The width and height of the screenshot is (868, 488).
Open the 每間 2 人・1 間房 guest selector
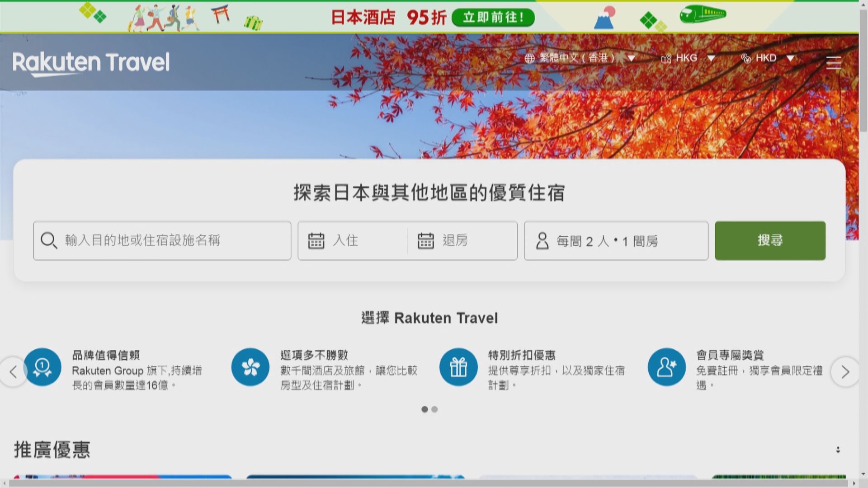click(616, 240)
